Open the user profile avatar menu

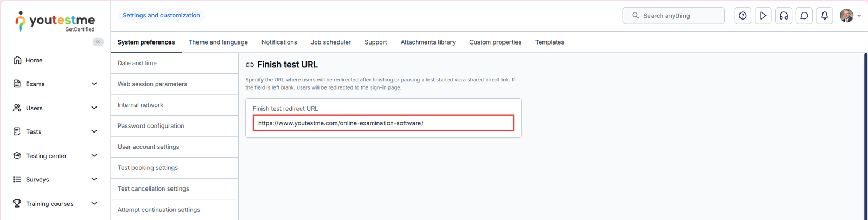(850, 16)
